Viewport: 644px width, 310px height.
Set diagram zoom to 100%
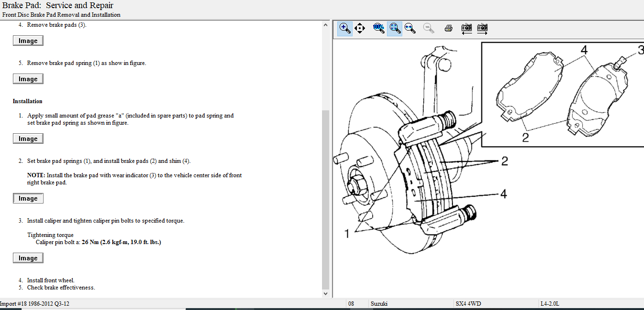tap(378, 28)
